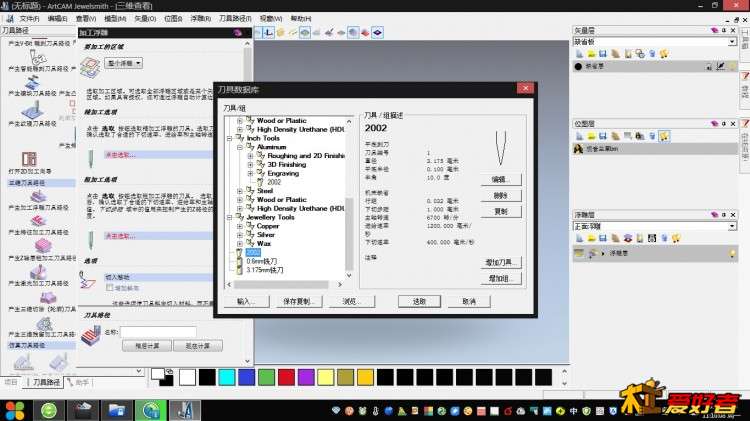
Task: Click the 浏览 browse button
Action: click(352, 301)
